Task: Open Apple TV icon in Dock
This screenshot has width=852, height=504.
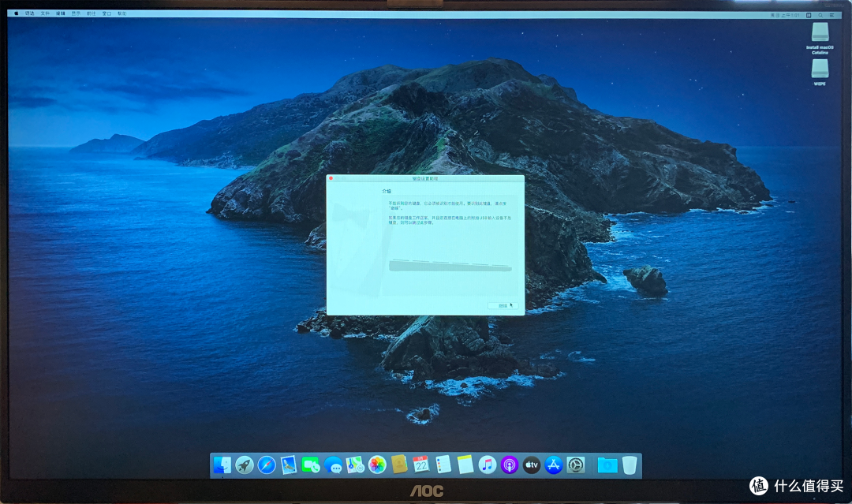Action: [532, 465]
